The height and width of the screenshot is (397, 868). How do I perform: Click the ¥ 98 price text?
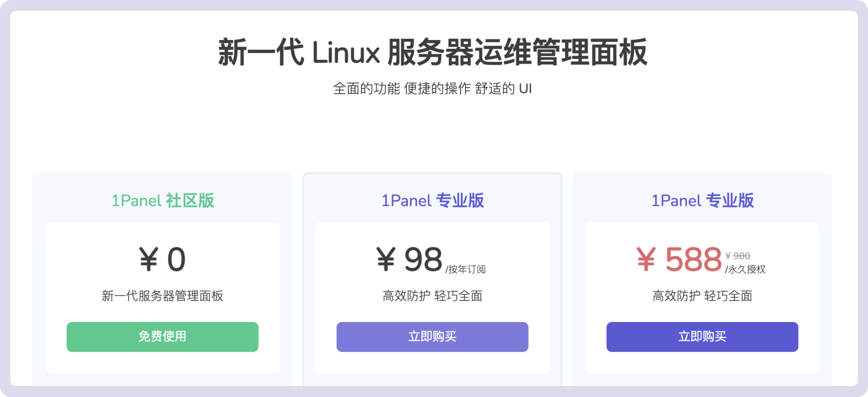tap(409, 259)
